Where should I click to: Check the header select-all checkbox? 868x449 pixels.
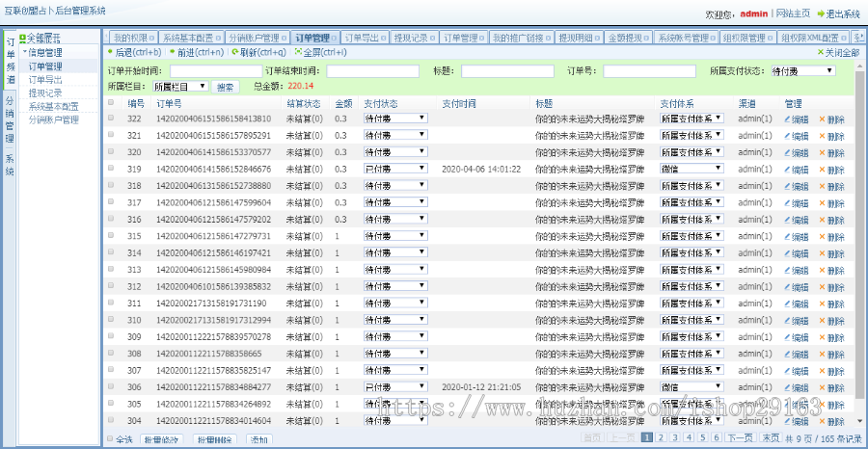pyautogui.click(x=111, y=102)
